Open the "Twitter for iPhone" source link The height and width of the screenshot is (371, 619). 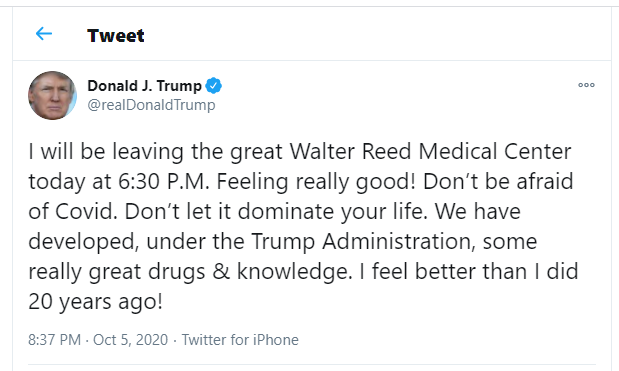click(240, 340)
